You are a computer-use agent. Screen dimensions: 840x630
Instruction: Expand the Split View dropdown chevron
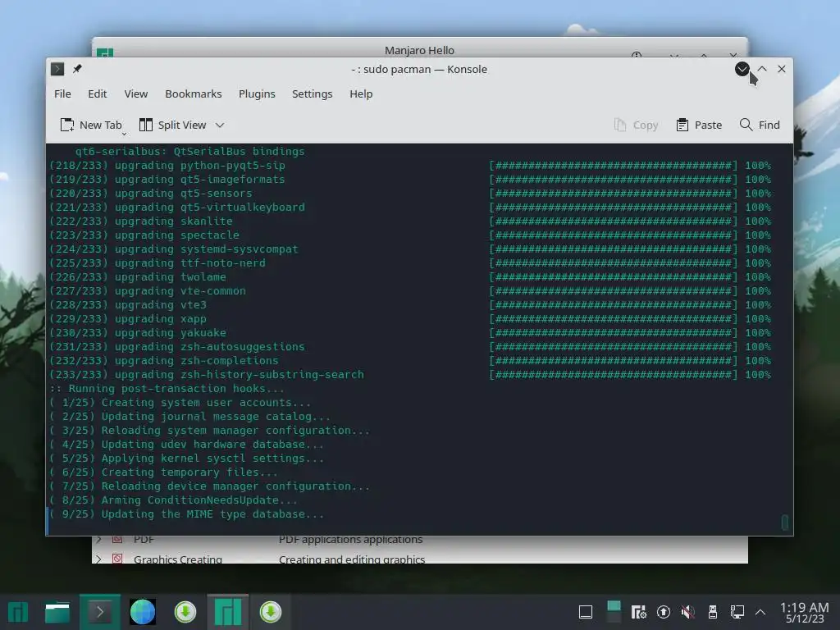tap(220, 126)
